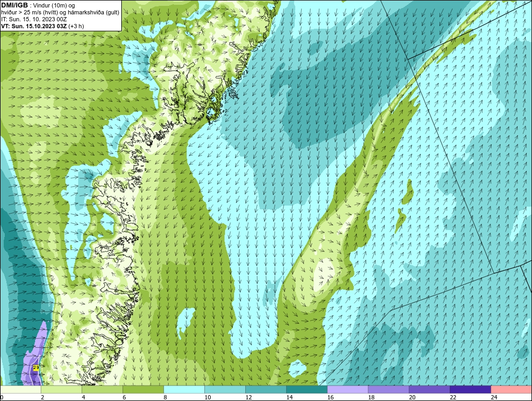The height and width of the screenshot is (401, 532).
Task: Click the turquoise 10–12 m/s legend swatch
Action: click(225, 389)
